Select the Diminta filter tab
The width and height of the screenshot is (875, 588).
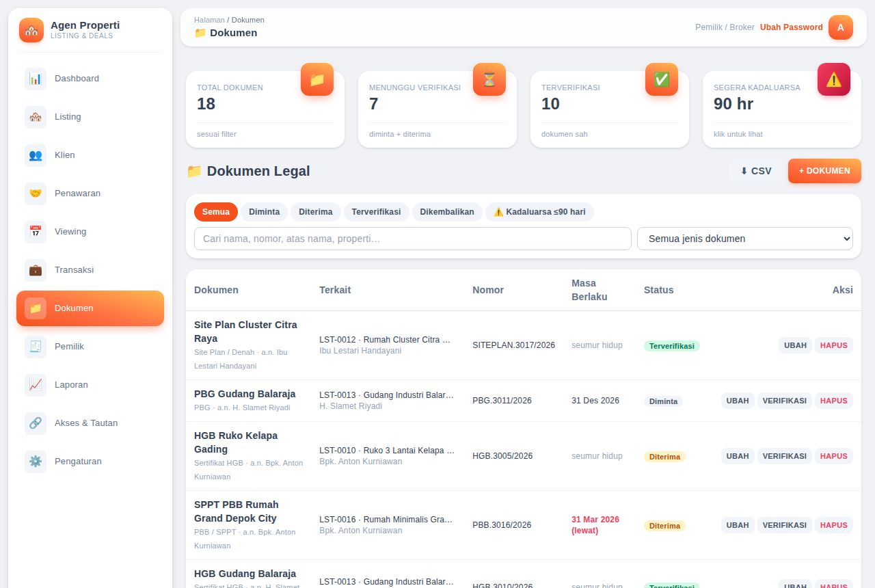point(264,212)
